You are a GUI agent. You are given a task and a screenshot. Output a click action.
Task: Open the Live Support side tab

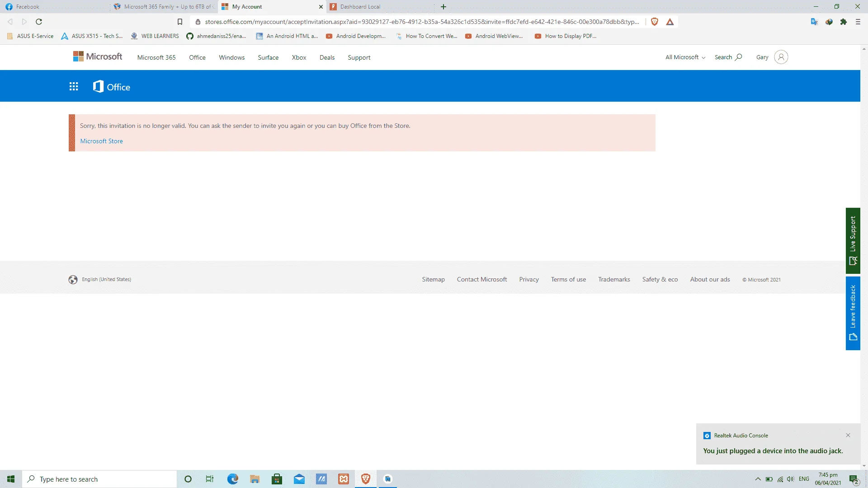pos(853,240)
